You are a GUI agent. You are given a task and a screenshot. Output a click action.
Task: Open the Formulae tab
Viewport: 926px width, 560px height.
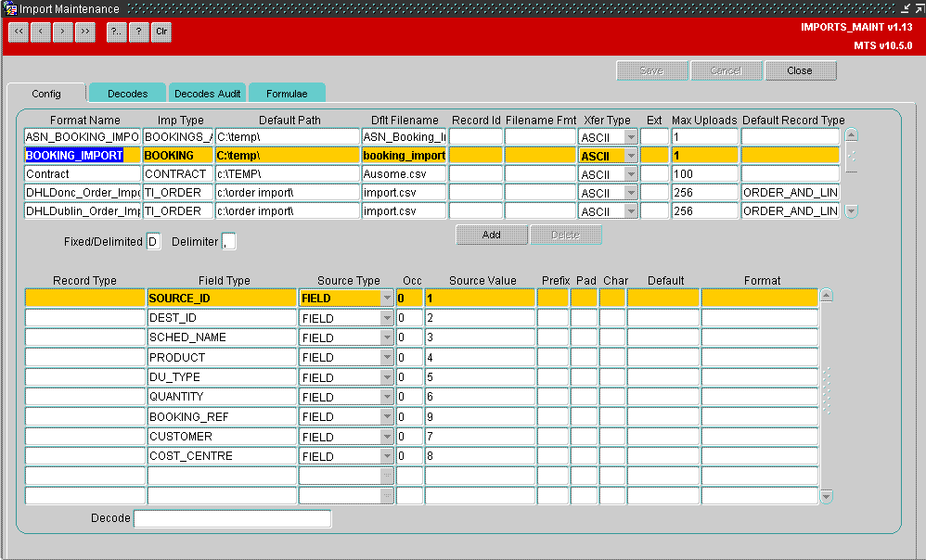[x=287, y=94]
